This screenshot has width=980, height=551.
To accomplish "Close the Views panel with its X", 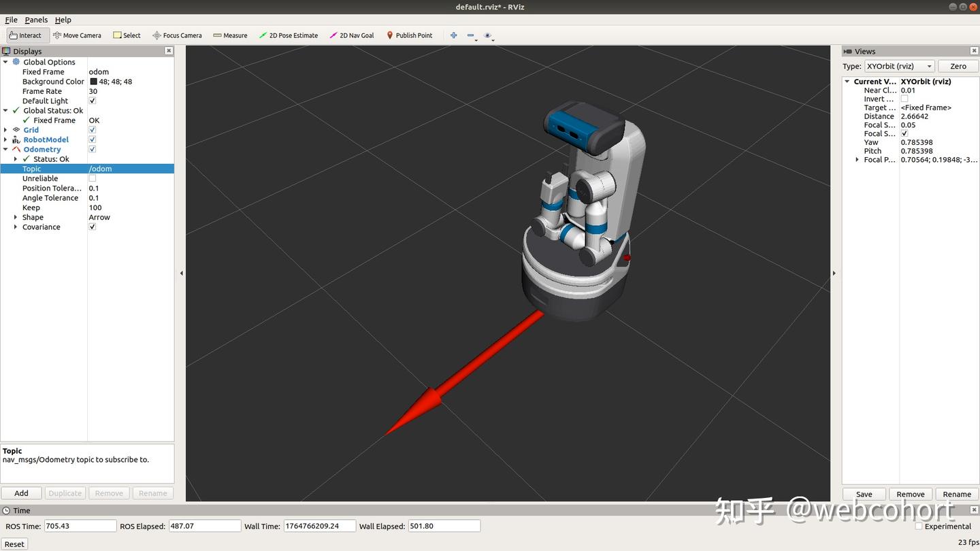I will tap(974, 51).
